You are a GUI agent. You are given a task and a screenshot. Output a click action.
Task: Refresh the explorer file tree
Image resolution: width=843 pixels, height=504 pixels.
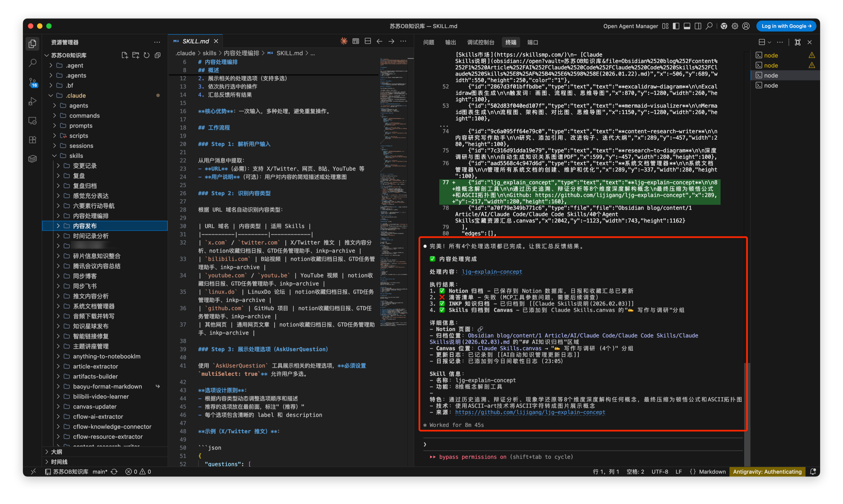tap(146, 55)
